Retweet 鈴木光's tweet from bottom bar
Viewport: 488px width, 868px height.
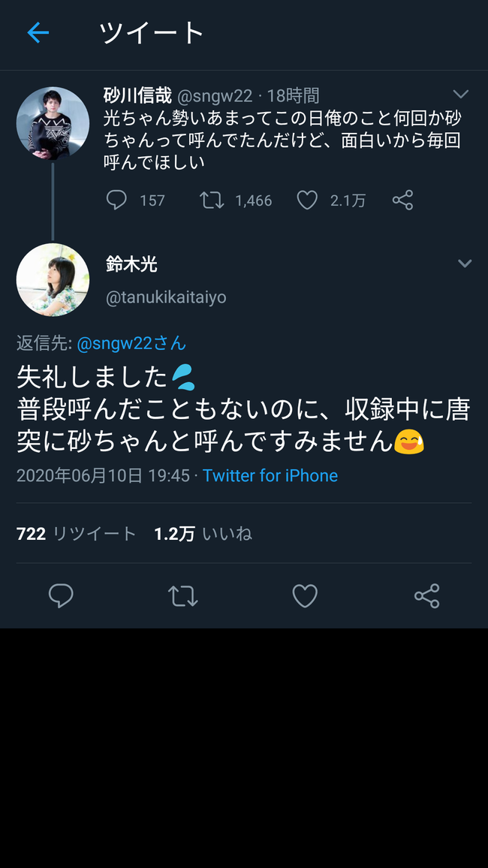(182, 596)
